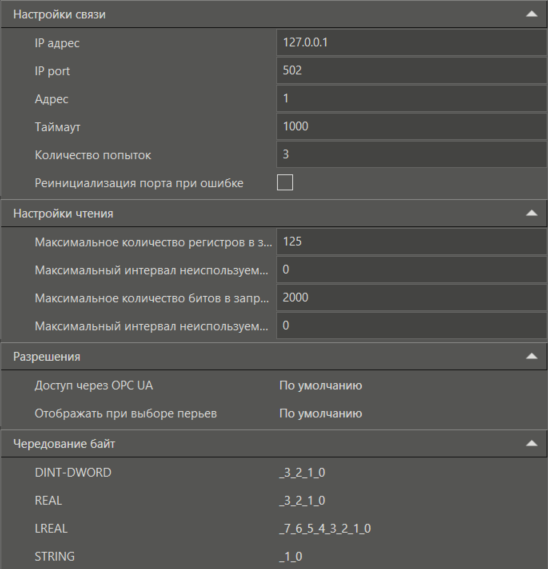This screenshot has width=548, height=569.
Task: Enable Реинициализация порта при ошибке checkbox
Action: [x=285, y=183]
